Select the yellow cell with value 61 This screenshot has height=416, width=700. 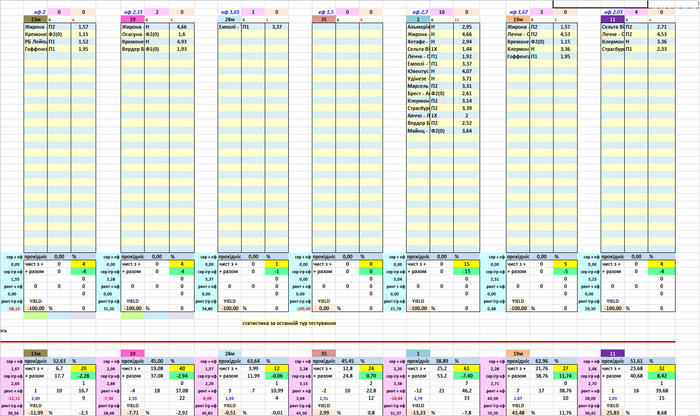467,369
